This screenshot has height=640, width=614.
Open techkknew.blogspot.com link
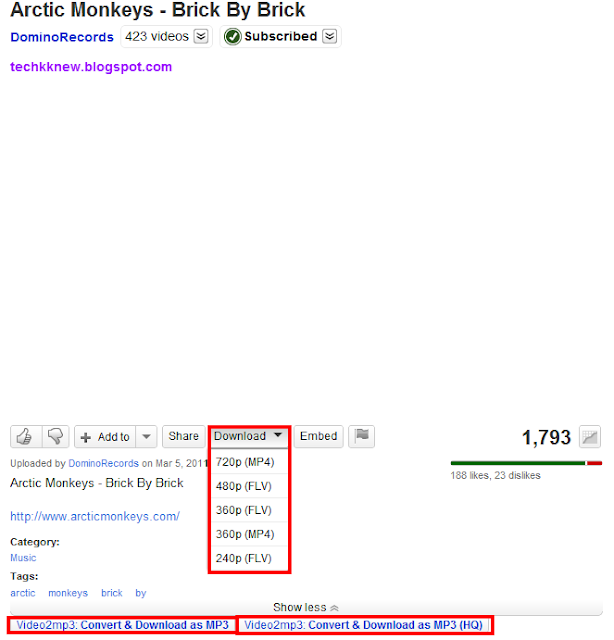point(91,67)
